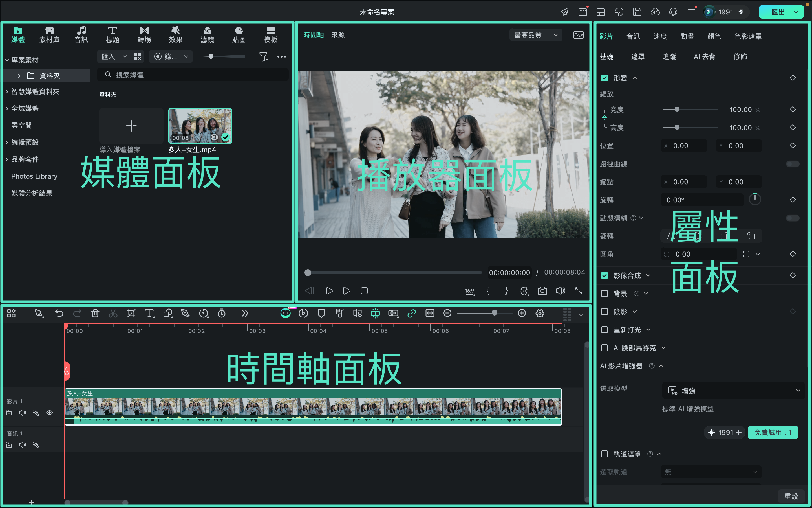The height and width of the screenshot is (508, 812).
Task: Click the zoom-in plus icon on timeline
Action: coord(521,313)
